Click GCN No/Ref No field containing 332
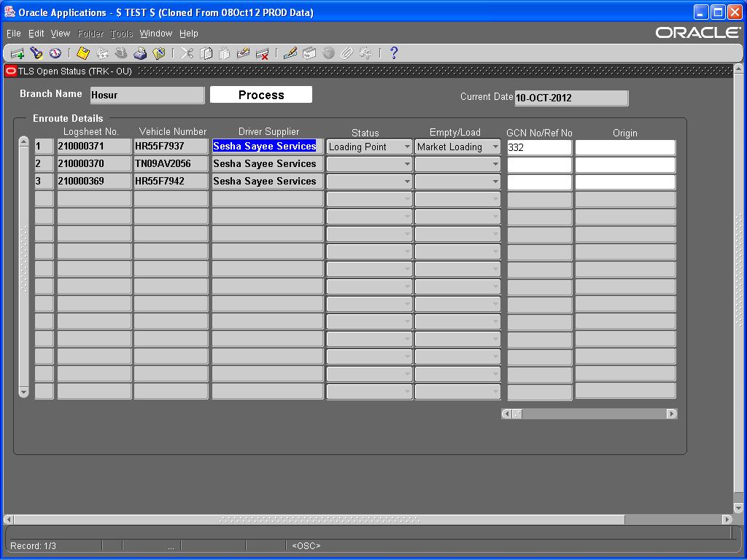 coord(539,147)
